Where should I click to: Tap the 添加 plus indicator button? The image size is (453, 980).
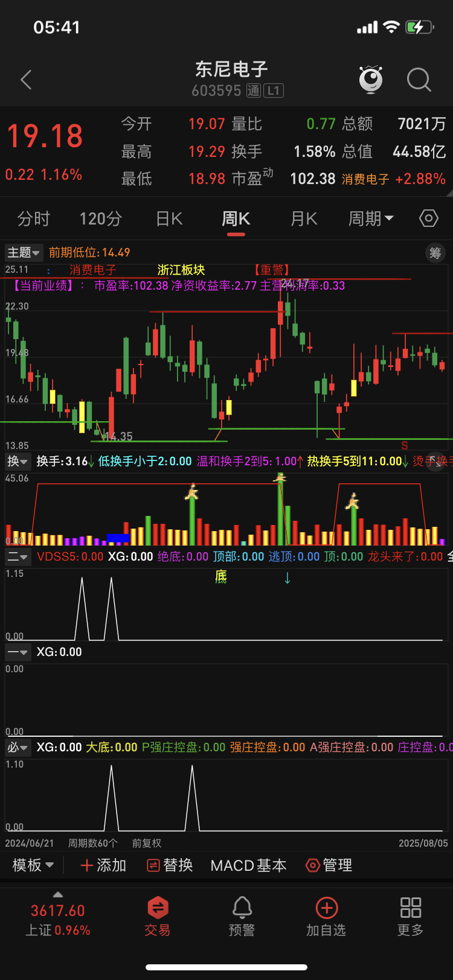pos(103,865)
